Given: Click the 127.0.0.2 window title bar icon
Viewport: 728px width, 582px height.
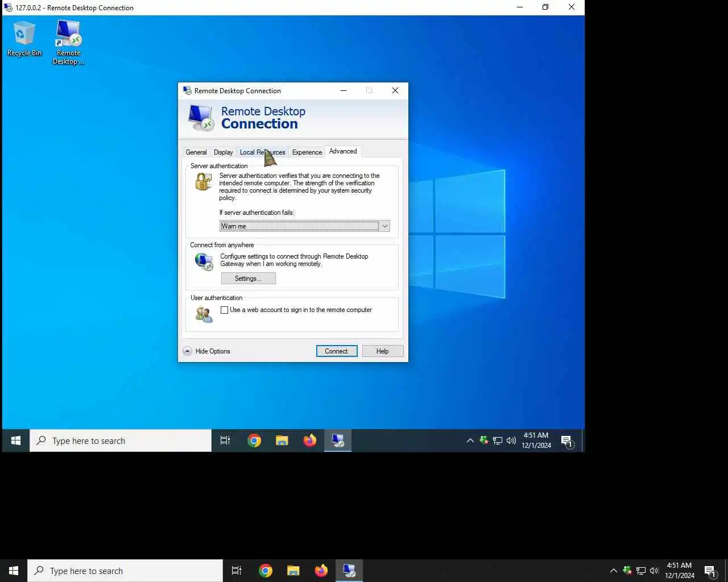Looking at the screenshot, I should 9,7.
